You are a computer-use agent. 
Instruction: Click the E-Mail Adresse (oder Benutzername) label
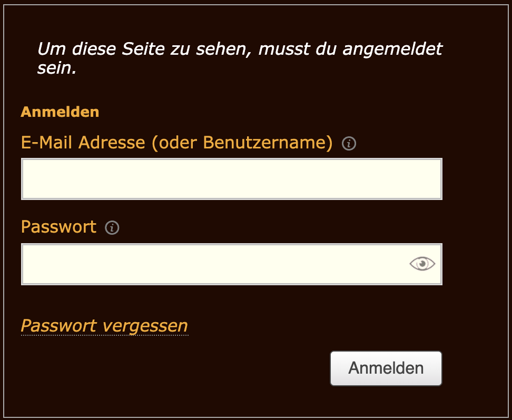(x=176, y=143)
